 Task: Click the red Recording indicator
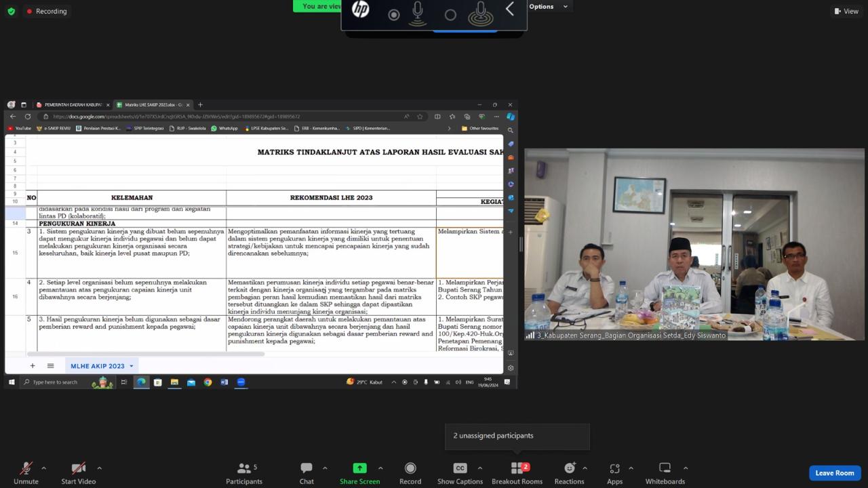47,11
